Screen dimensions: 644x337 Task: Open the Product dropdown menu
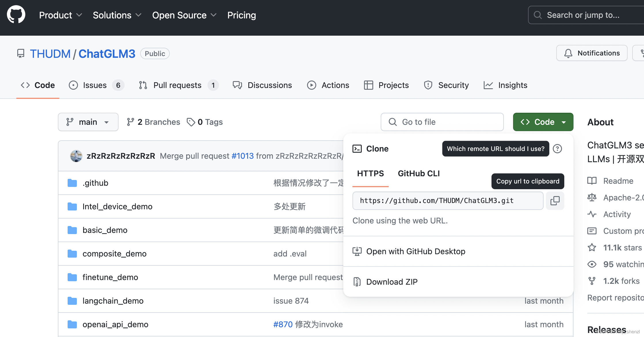61,15
